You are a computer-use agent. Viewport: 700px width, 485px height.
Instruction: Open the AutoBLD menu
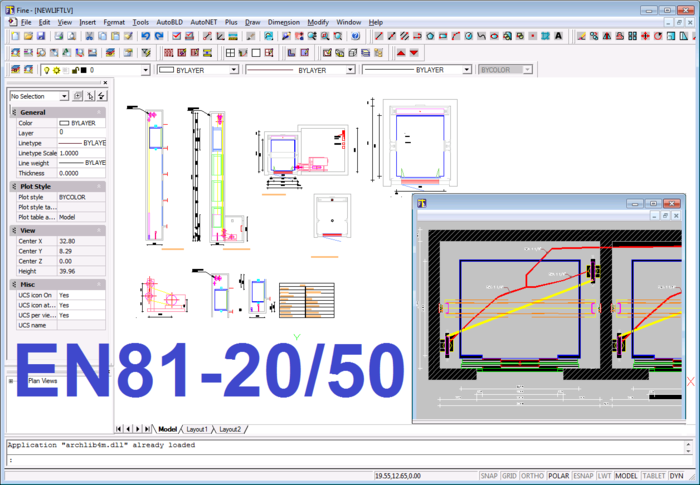coord(169,21)
